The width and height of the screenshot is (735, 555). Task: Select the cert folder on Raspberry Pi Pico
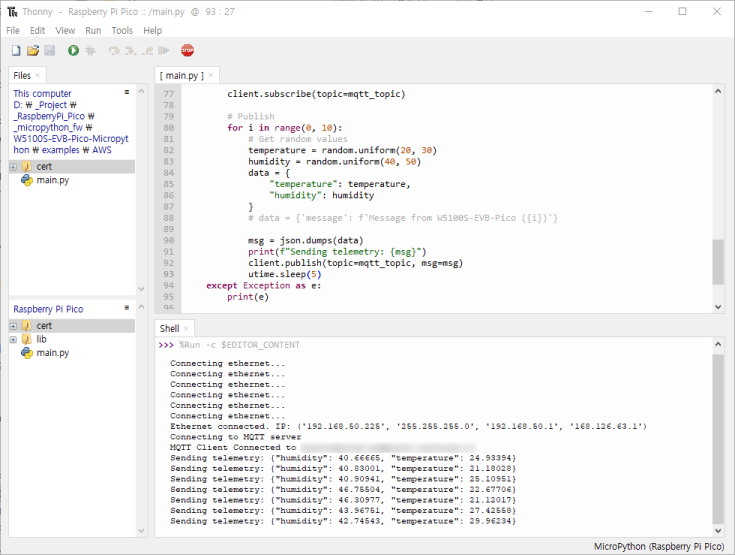click(44, 326)
